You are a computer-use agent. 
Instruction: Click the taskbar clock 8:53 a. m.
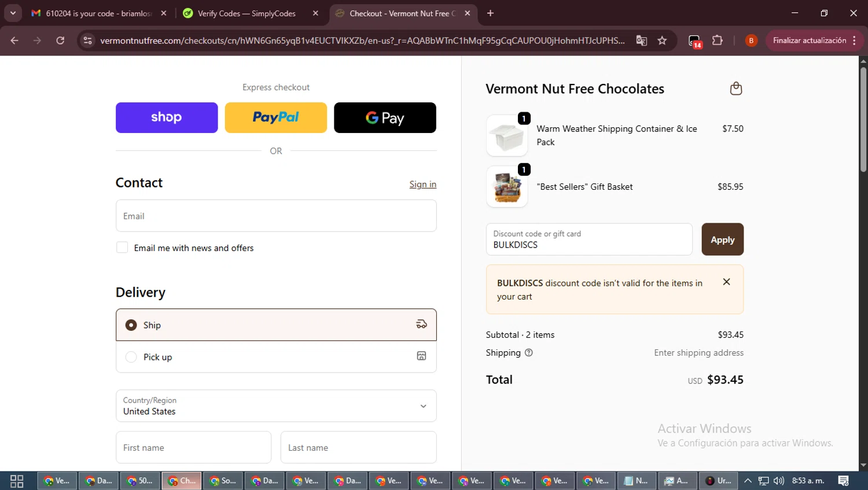808,481
